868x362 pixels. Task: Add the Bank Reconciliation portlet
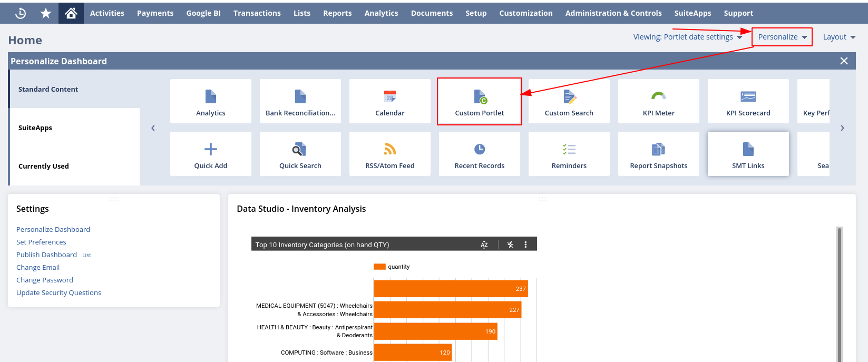300,101
